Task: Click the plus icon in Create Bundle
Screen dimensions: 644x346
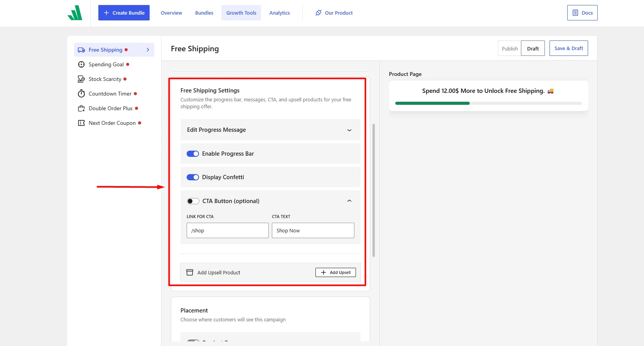Action: (106, 13)
